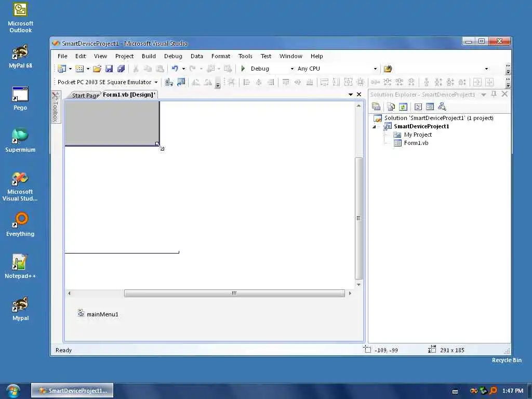The image size is (532, 399).
Task: Open the Project menu
Action: (124, 56)
